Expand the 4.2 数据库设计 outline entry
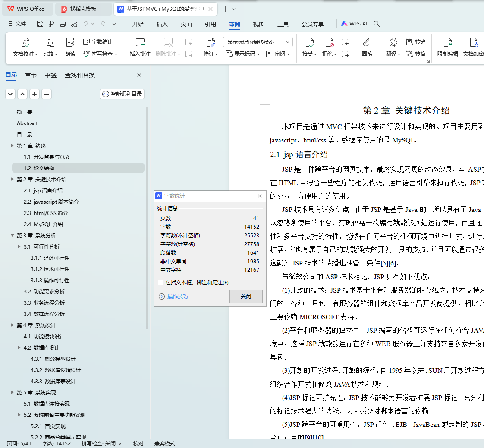Viewport: 484px width, 448px height. pos(19,347)
